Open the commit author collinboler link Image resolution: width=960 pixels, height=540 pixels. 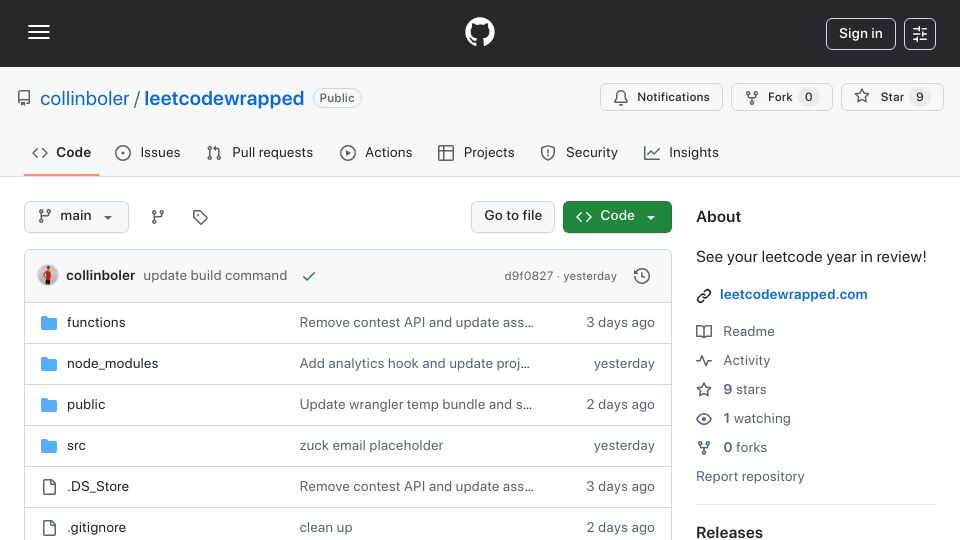tap(100, 276)
